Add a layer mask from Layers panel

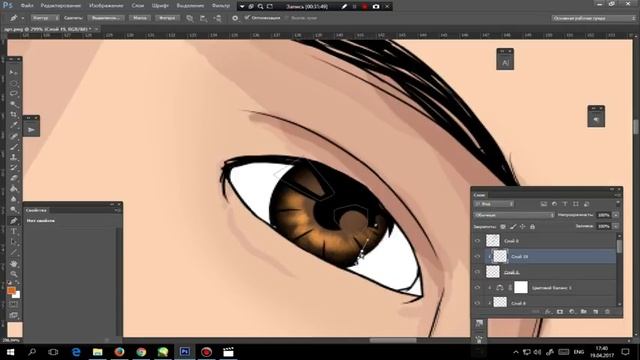point(560,311)
